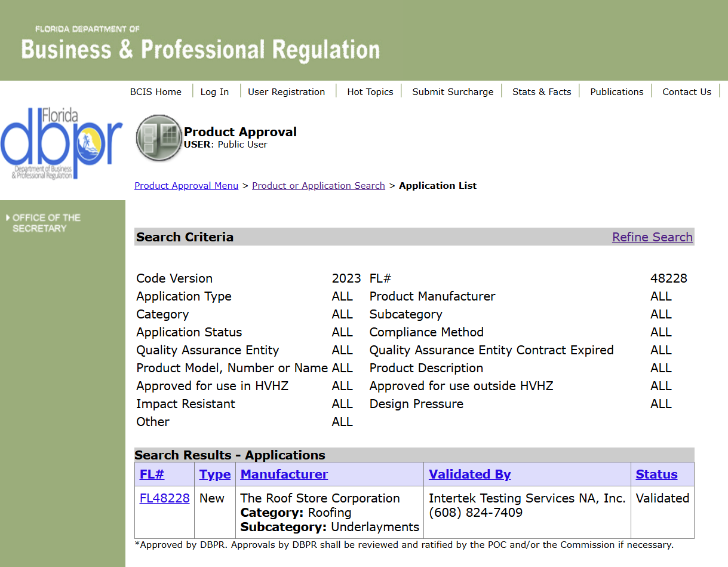Open application FL48228 link
Screen dimensions: 728x567
(165, 498)
